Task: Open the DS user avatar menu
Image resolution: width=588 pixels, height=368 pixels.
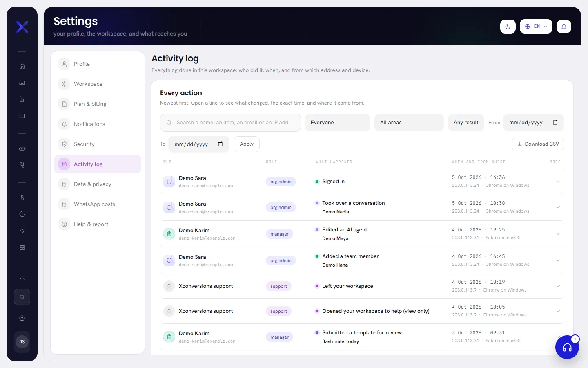Action: pyautogui.click(x=22, y=342)
